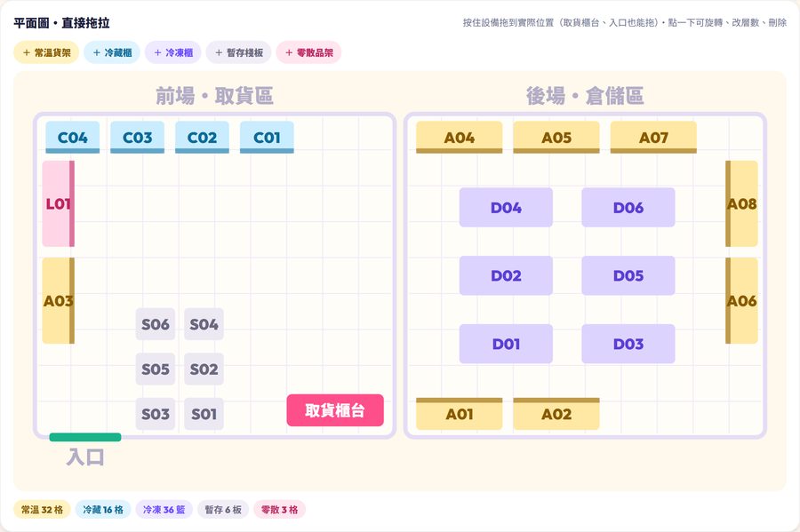Screen dimensions: 800x532
Task: Select freezer D02
Action: tap(506, 275)
